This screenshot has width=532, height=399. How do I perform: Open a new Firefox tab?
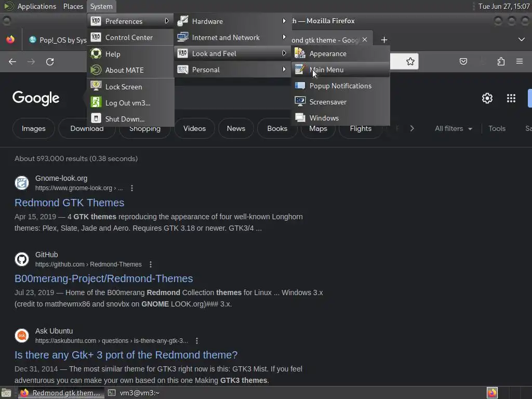[384, 40]
